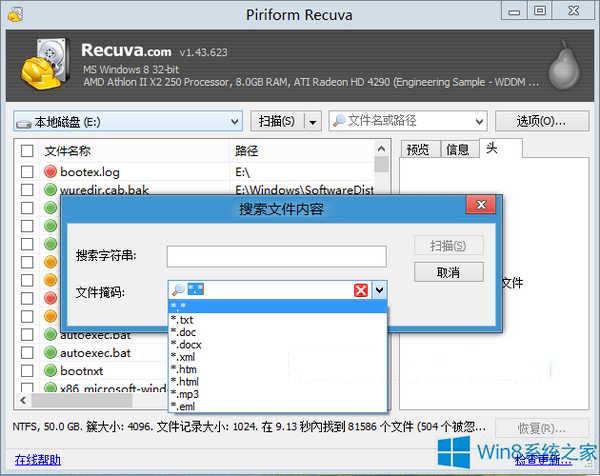Viewport: 600px width, 476px height.
Task: Click the green status dot beside wuredir.cab.bak
Action: [x=50, y=189]
